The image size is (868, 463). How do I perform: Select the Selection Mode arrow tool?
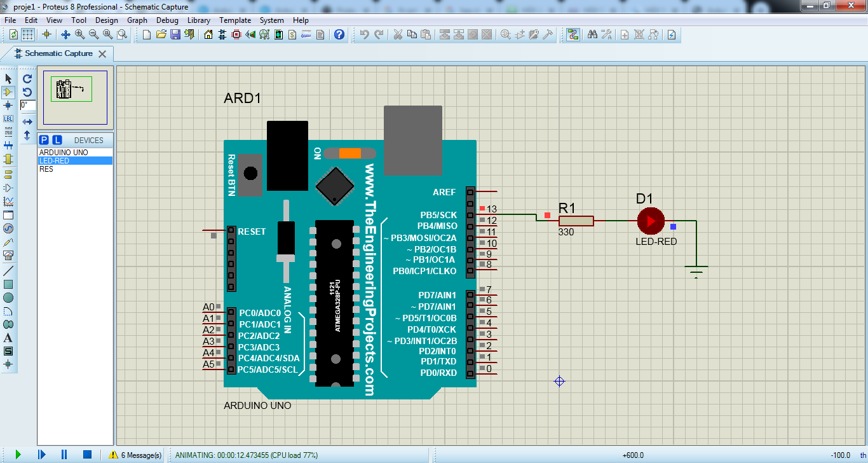click(8, 78)
